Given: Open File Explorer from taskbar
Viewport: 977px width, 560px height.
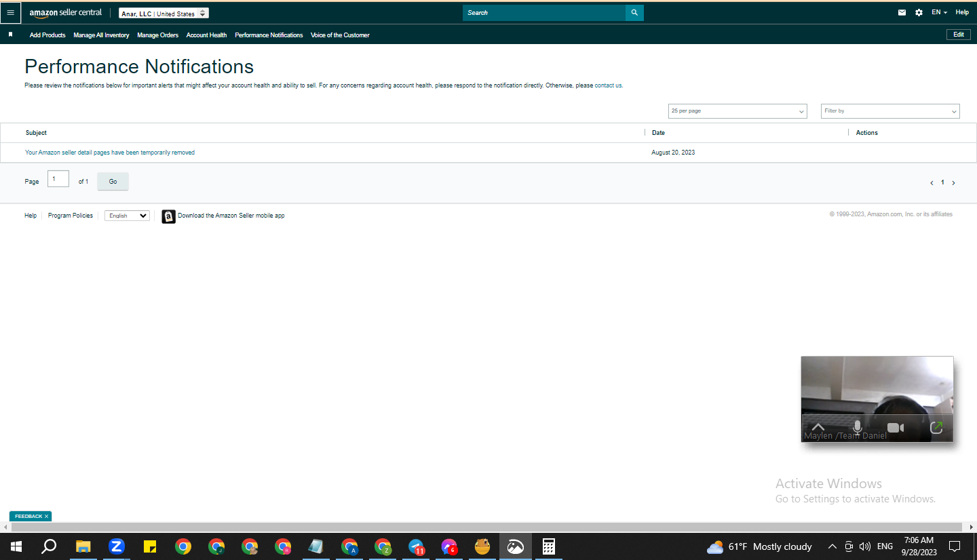Looking at the screenshot, I should pos(83,546).
